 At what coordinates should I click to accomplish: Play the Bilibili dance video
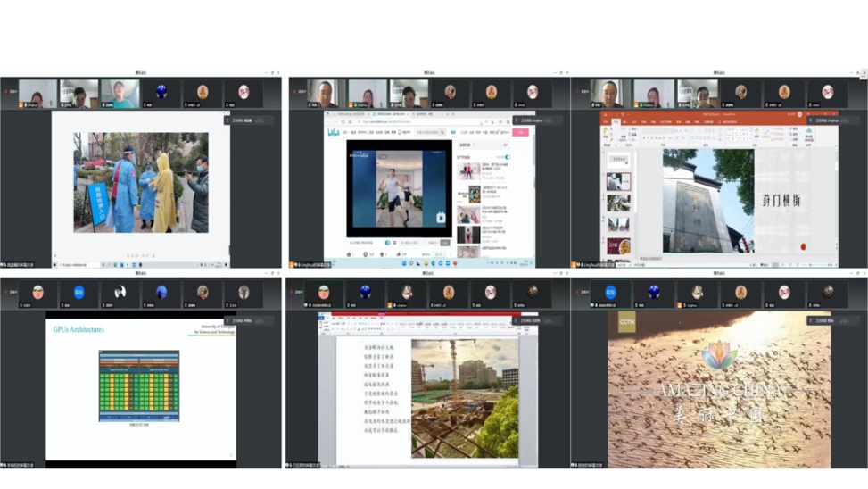point(441,217)
